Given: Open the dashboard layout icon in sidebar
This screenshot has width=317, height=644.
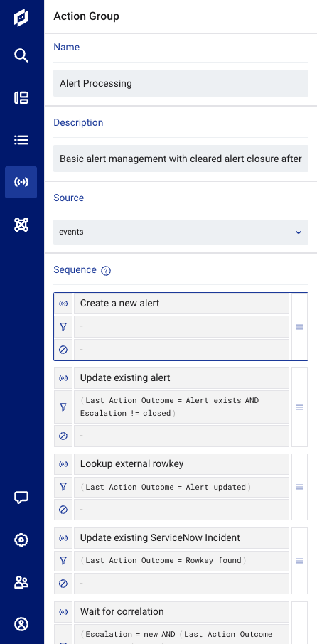Looking at the screenshot, I should (21, 98).
